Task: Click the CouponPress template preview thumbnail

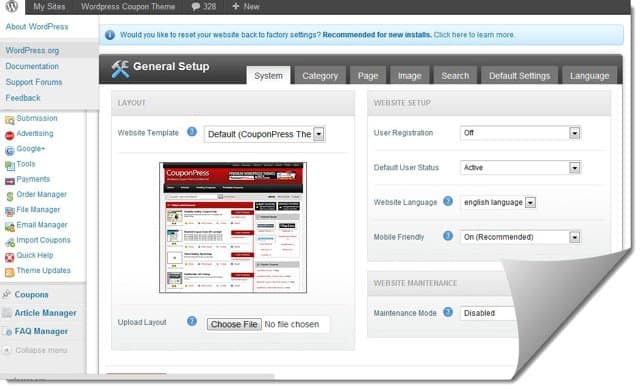Action: coord(233,227)
